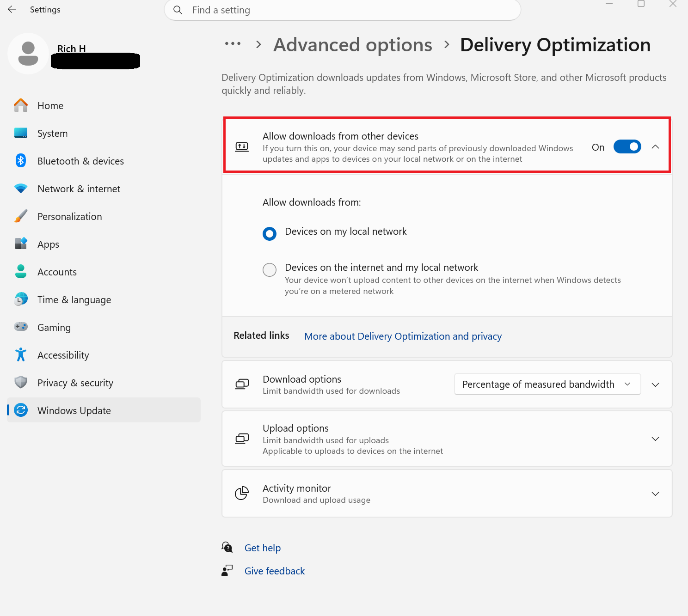The height and width of the screenshot is (616, 688).
Task: Open Accessibility settings
Action: pyautogui.click(x=104, y=355)
